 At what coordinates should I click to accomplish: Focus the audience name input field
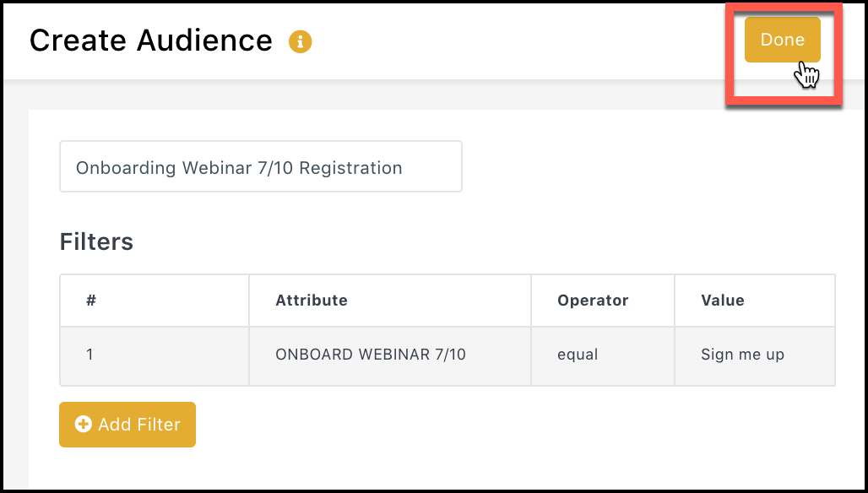pos(261,166)
